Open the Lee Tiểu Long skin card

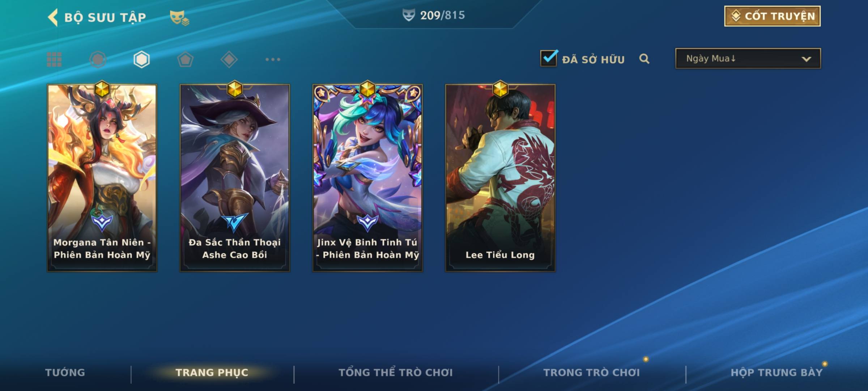500,178
